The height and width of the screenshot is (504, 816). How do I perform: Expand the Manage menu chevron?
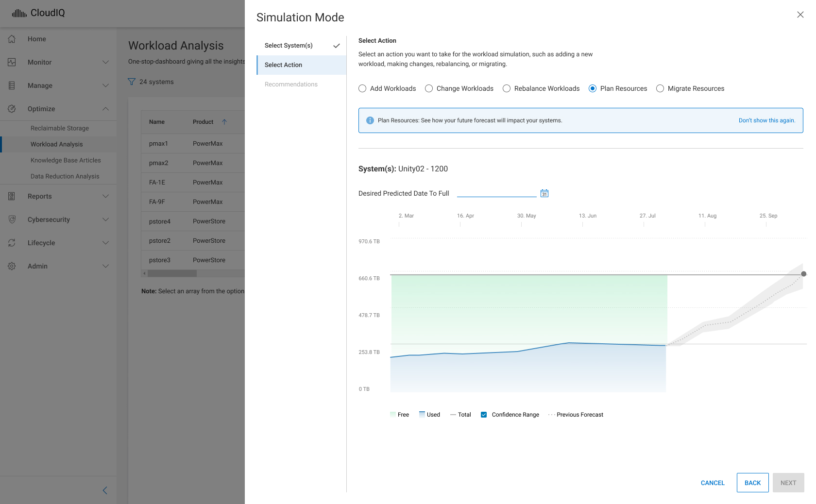tap(105, 85)
